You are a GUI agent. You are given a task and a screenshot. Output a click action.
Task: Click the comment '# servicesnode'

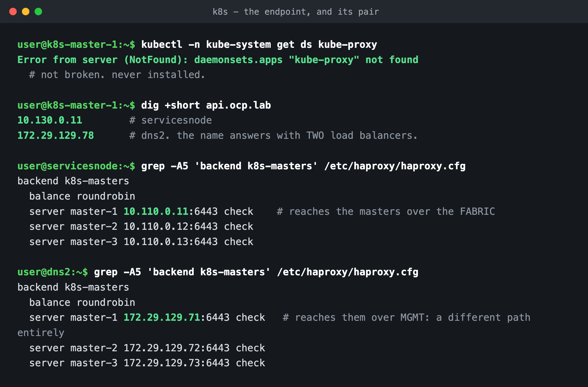point(171,120)
